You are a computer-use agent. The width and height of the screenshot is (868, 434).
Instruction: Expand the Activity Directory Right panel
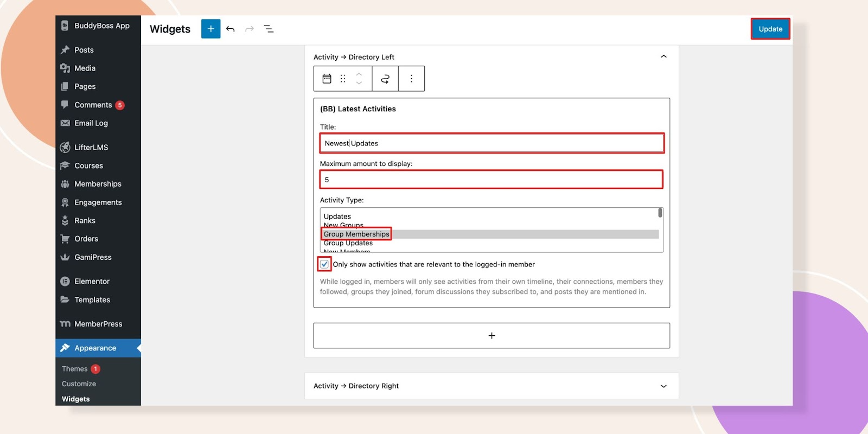663,386
